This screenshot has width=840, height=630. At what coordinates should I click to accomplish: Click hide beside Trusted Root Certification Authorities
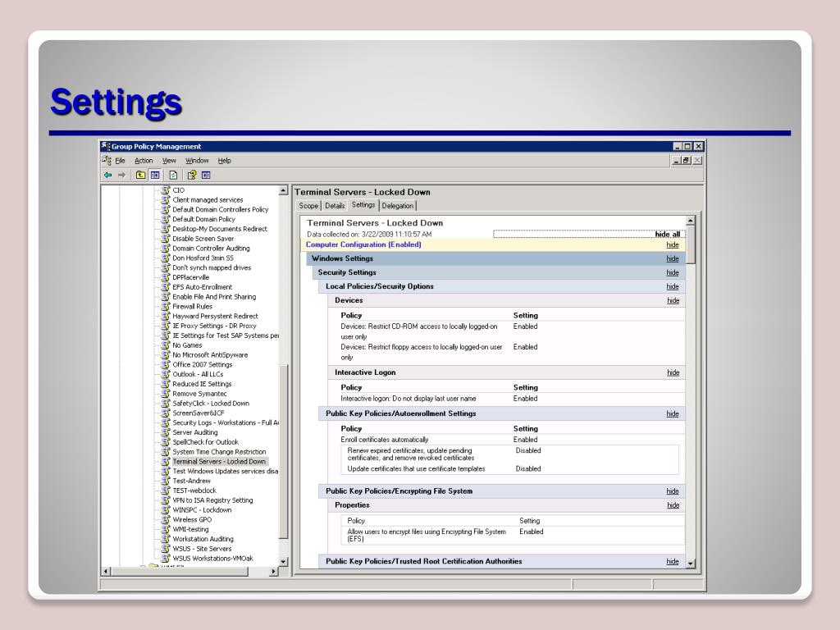(673, 561)
